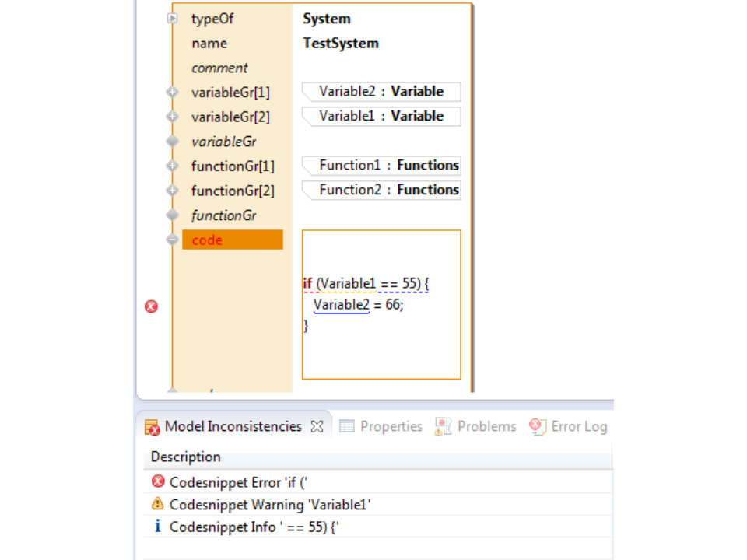Open the Function1 : Functions reference
The height and width of the screenshot is (560, 747).
(x=381, y=165)
